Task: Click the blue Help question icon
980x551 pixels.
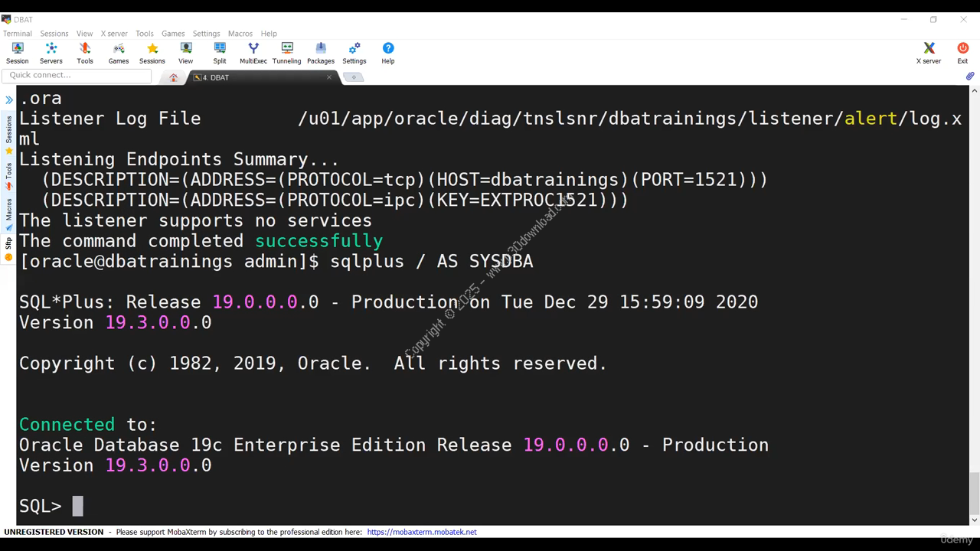Action: [x=388, y=54]
